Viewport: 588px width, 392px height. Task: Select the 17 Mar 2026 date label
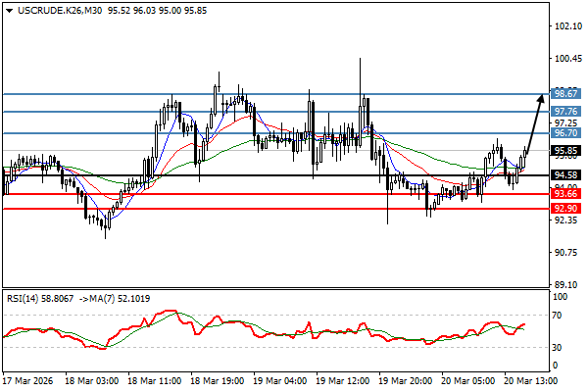[29, 381]
